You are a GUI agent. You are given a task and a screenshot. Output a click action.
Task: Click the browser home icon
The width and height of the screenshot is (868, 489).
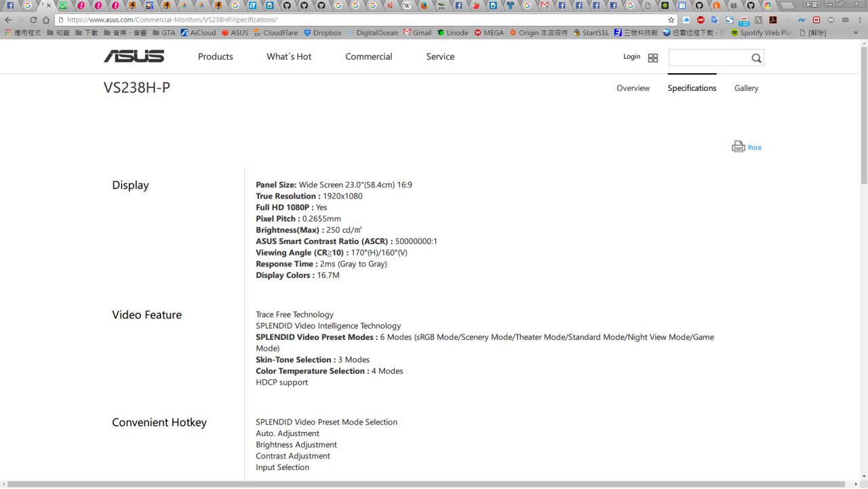pos(46,20)
